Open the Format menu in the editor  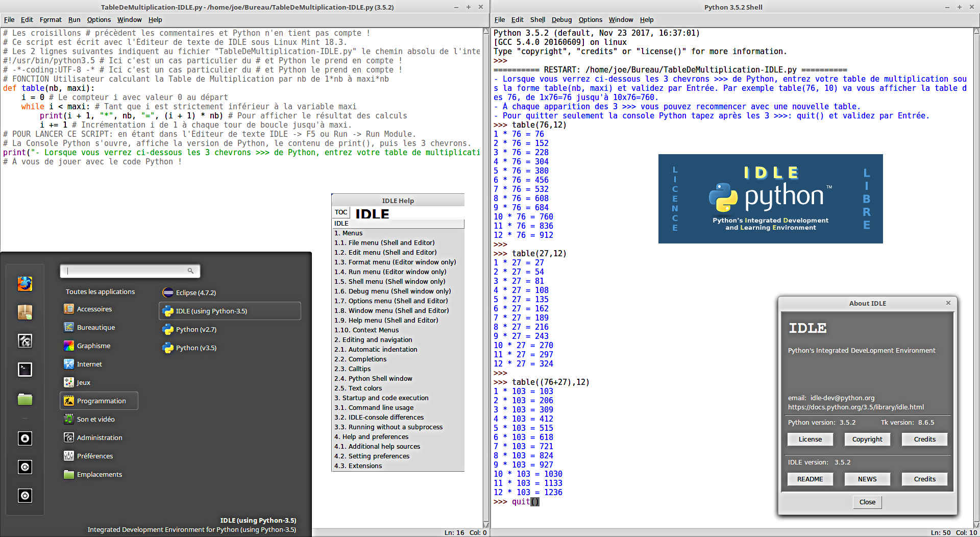(51, 19)
